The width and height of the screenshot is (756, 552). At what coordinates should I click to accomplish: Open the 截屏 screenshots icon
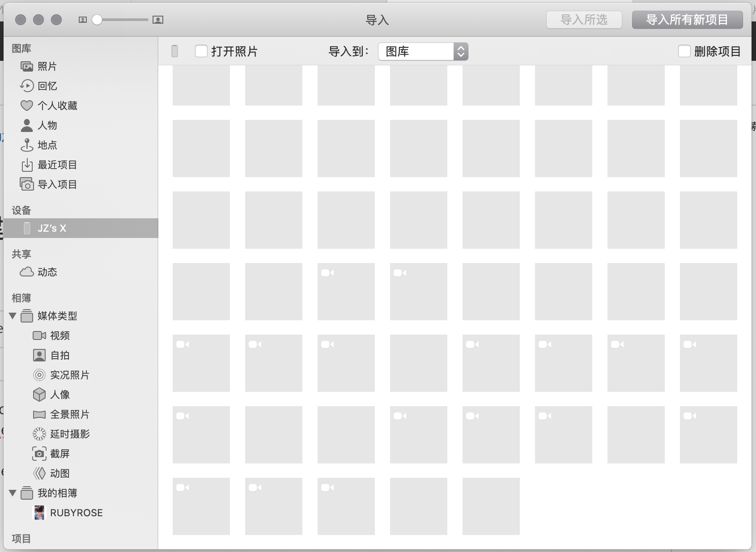39,454
